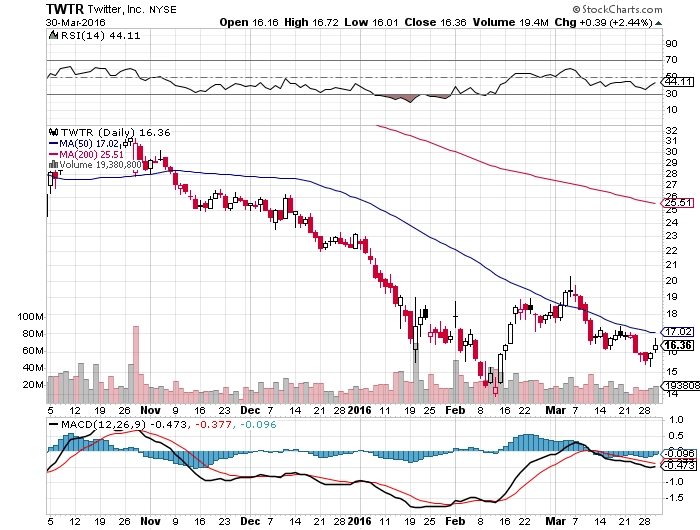700x530 pixels.
Task: Click the -1.5 label on MACD axis
Action: click(674, 498)
